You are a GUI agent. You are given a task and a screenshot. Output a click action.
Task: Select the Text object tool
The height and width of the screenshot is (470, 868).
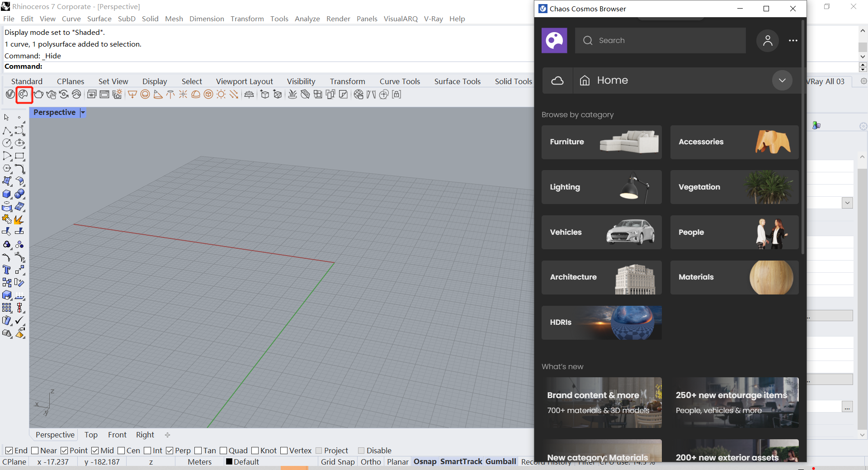(7, 270)
